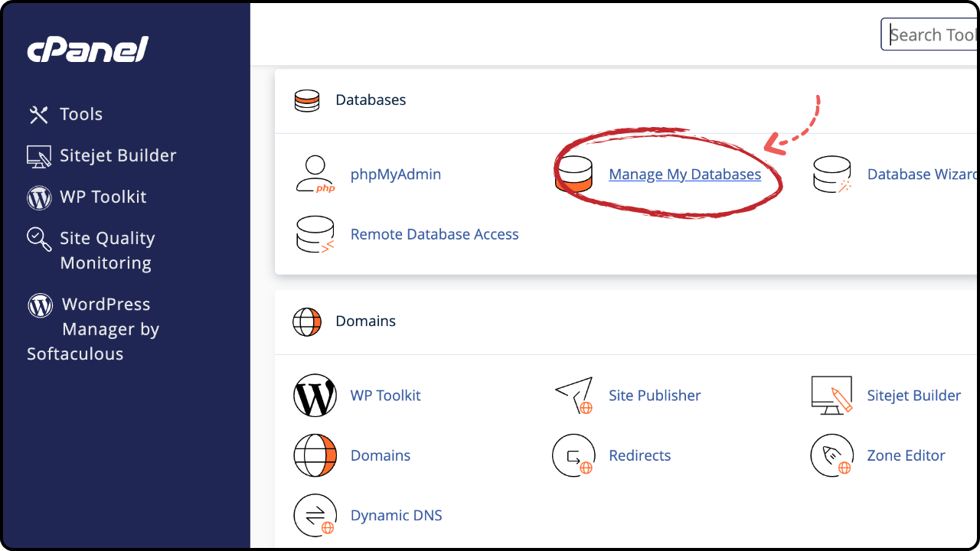Click the Site Quality Monitoring magnifier icon
Image resolution: width=980 pixels, height=551 pixels.
(39, 239)
